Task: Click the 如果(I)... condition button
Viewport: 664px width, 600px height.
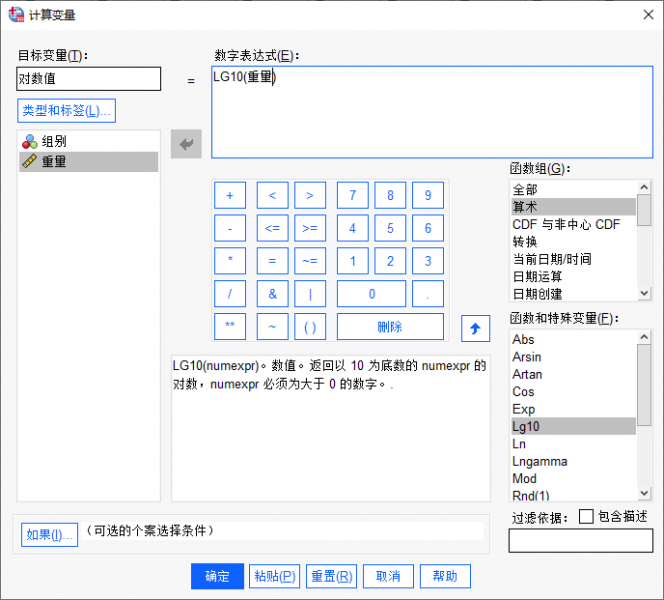Action: 50,535
